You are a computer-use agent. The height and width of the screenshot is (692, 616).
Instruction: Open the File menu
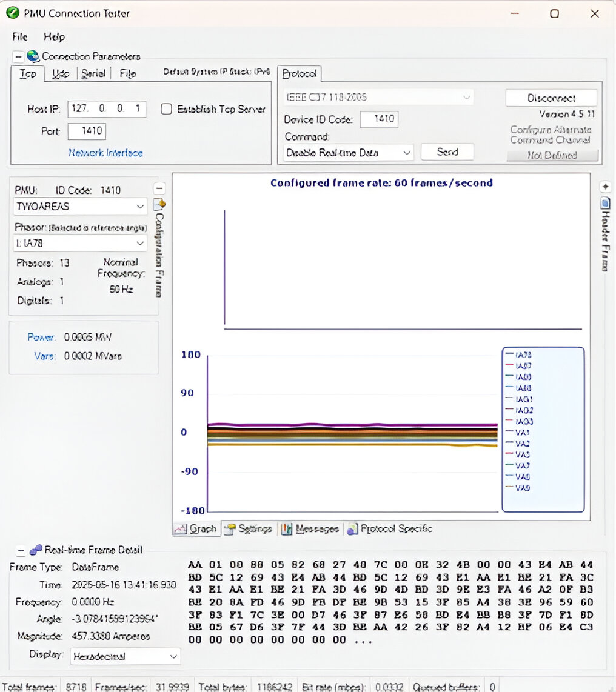pos(20,37)
